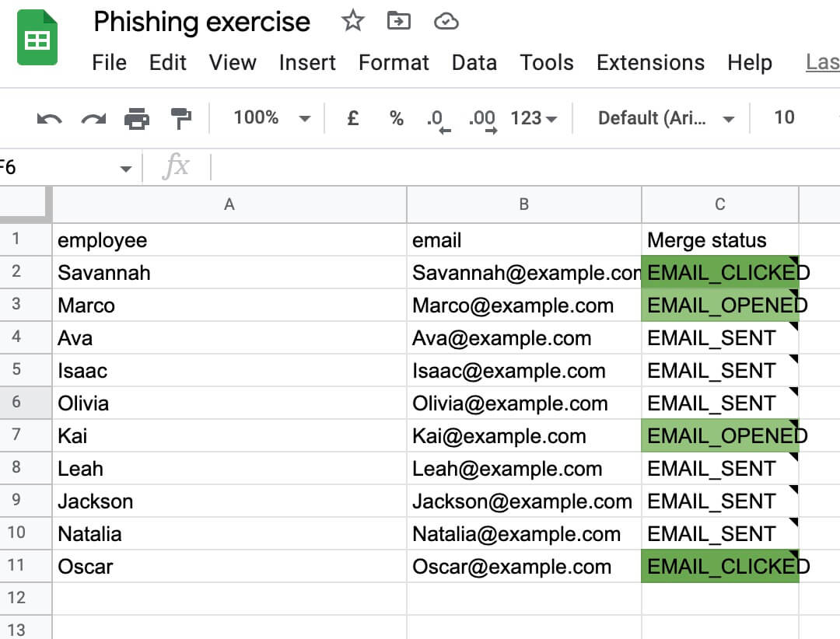
Task: Select the cell containing Kai
Action: click(x=229, y=436)
